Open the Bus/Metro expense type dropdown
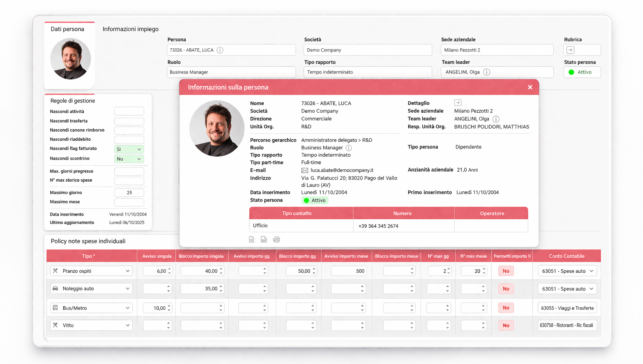Screen dimensions: 643x364 coord(91,308)
